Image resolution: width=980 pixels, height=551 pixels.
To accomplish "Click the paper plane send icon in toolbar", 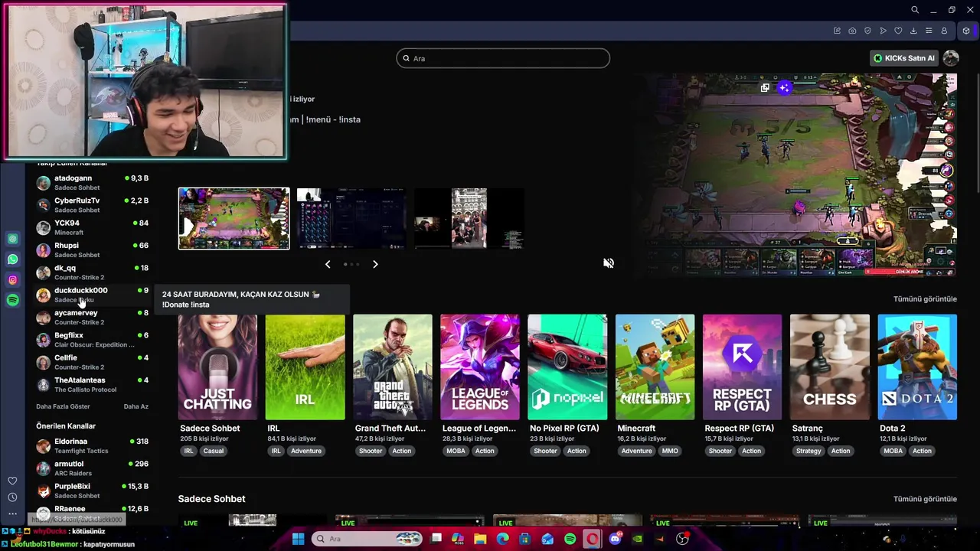I will click(883, 31).
